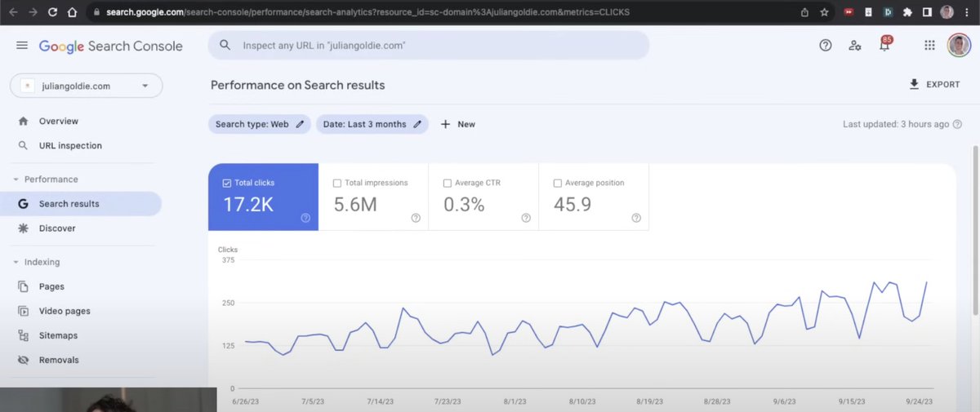This screenshot has height=412, width=980.
Task: Open the Google account avatar in Search Console
Action: point(959,46)
